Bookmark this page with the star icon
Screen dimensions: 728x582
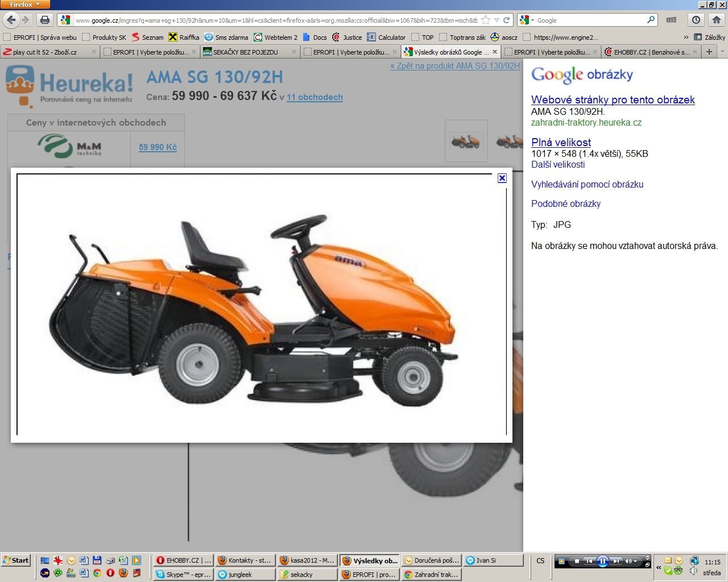(x=486, y=20)
